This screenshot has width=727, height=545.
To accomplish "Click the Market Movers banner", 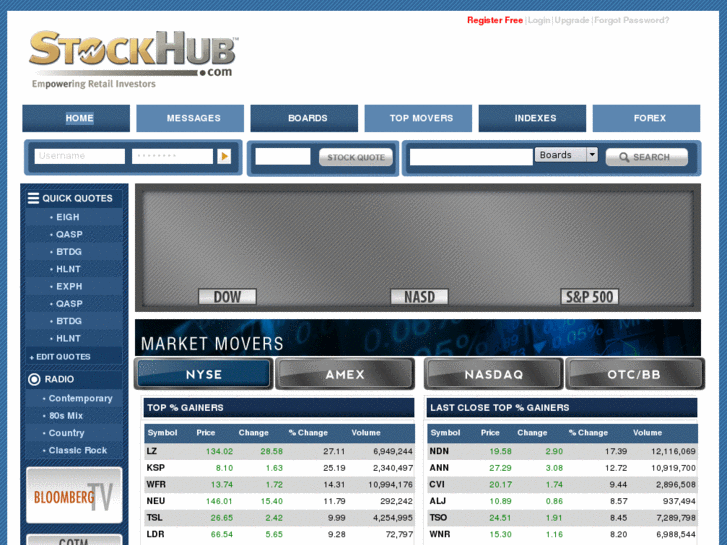I will tap(418, 338).
